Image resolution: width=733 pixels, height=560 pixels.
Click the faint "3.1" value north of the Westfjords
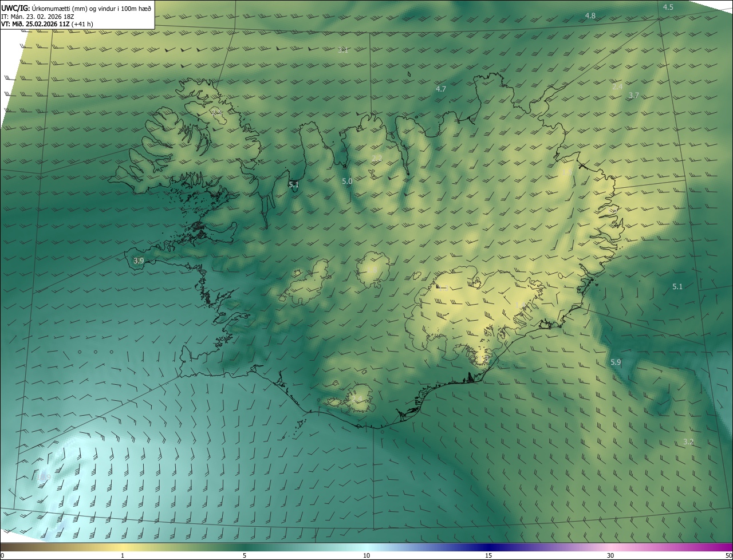click(x=343, y=50)
